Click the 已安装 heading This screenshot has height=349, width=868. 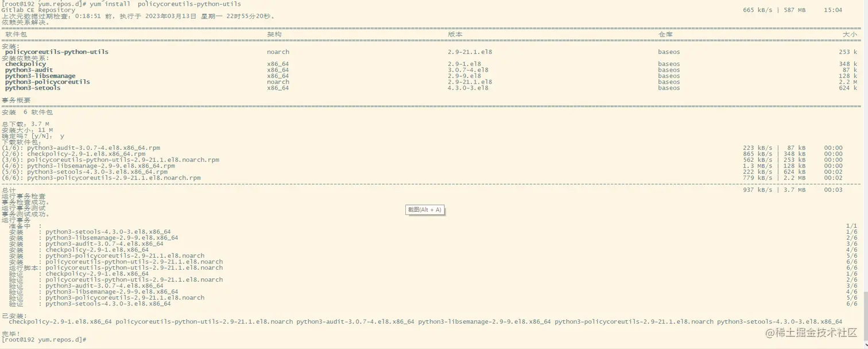point(14,316)
